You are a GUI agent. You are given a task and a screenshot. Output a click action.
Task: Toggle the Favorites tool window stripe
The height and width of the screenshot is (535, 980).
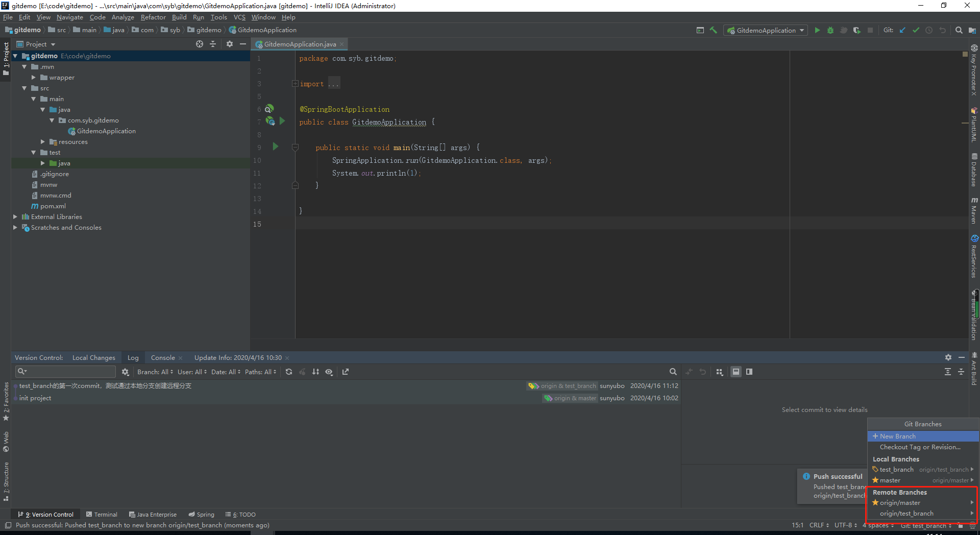tap(6, 402)
